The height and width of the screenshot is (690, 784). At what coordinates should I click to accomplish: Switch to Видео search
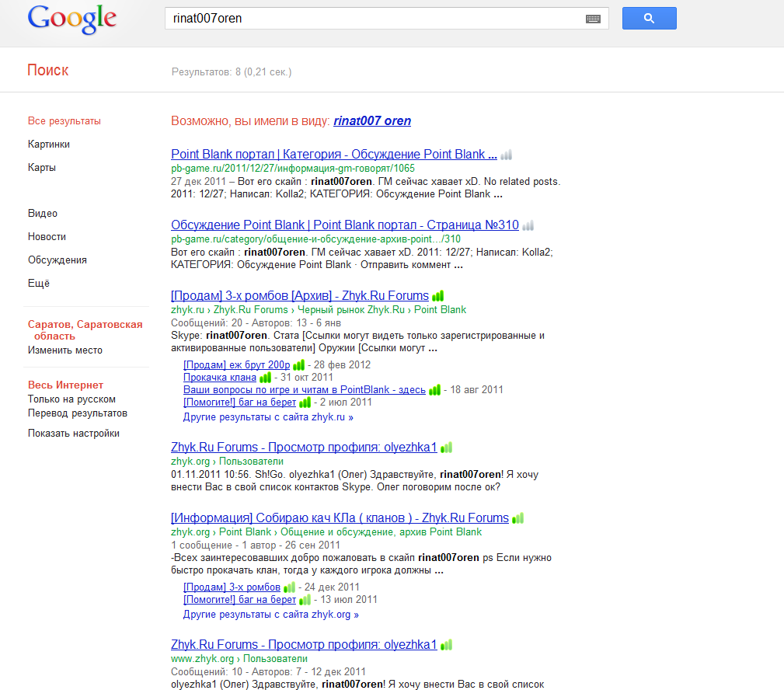tap(43, 214)
